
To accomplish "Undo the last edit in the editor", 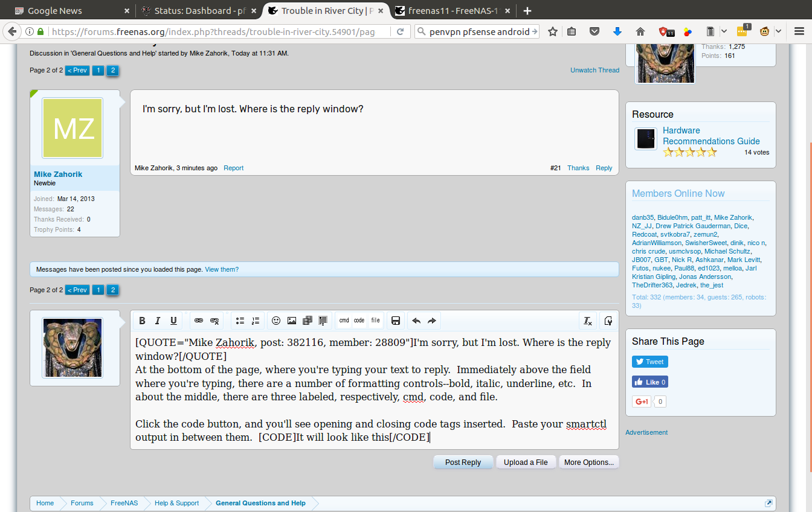I will coord(416,321).
